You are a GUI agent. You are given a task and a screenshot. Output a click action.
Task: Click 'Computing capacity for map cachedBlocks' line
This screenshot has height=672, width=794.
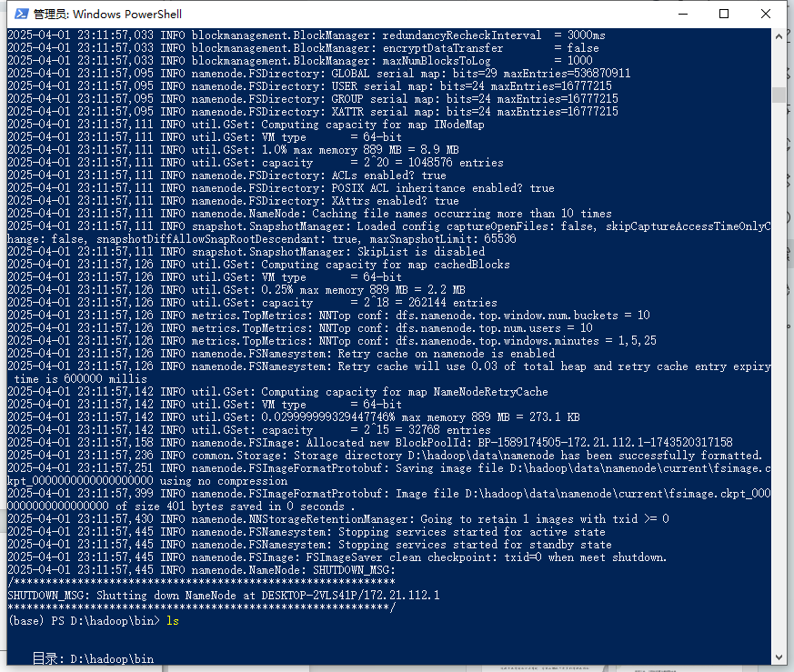[259, 265]
